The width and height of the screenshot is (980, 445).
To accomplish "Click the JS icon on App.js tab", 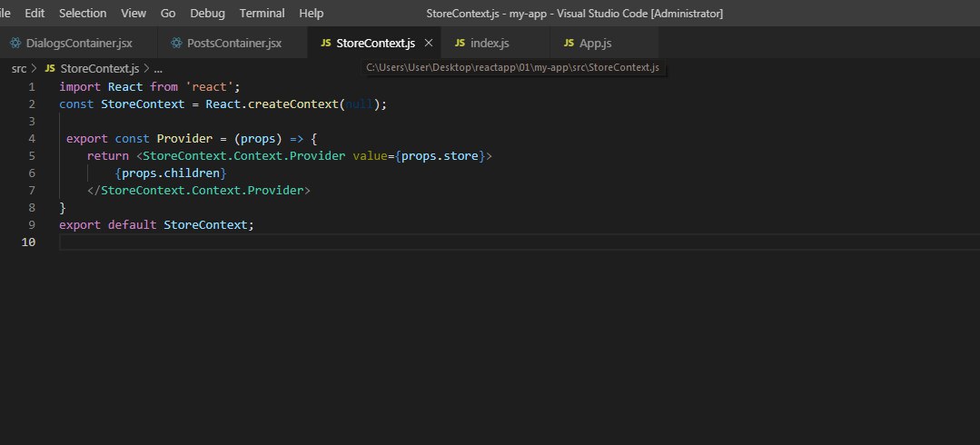I will [569, 44].
